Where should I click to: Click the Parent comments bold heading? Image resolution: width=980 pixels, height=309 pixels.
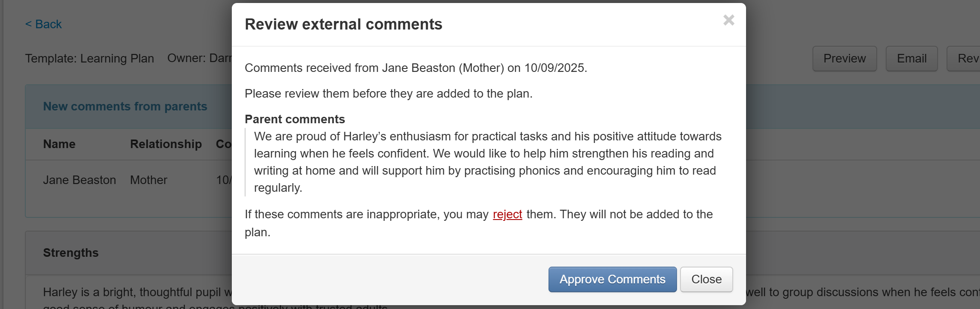pos(294,119)
